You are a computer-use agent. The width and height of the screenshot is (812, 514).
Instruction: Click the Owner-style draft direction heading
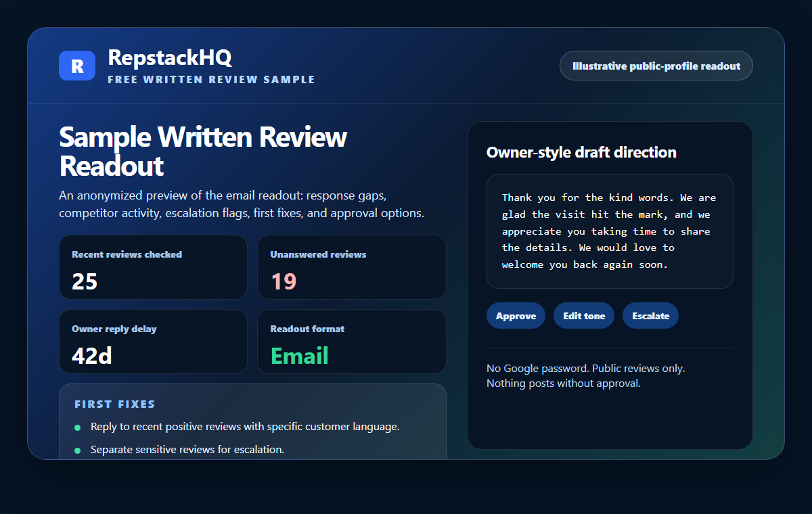click(581, 152)
